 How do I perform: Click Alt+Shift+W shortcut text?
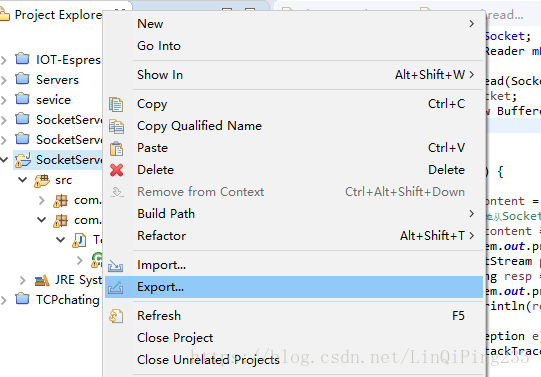430,75
